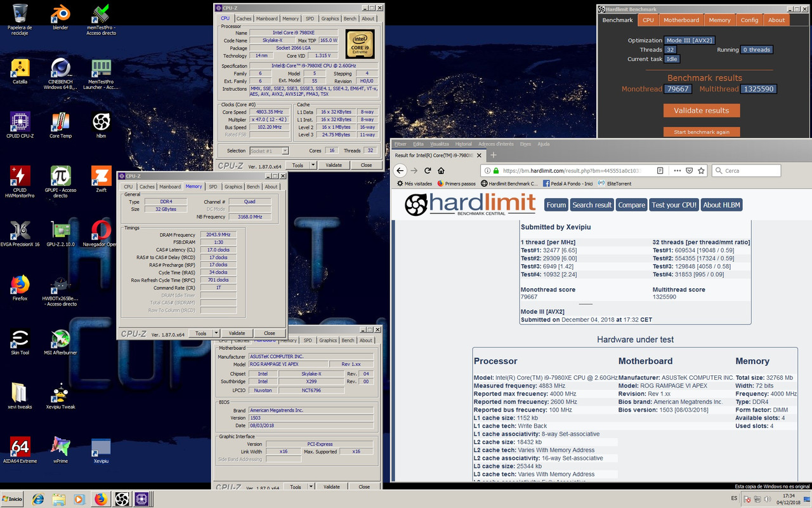Click Compare button on hardlimit page
Viewport: 812px width, 508px height.
click(632, 205)
